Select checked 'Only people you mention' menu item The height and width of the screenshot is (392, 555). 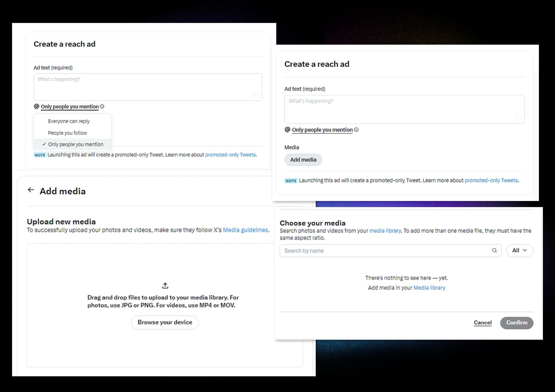point(76,144)
